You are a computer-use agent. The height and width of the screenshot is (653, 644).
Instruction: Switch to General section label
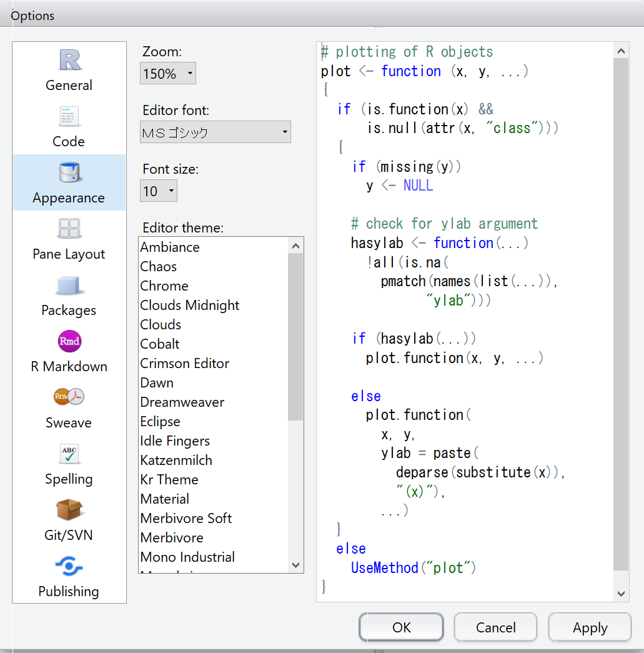(69, 85)
